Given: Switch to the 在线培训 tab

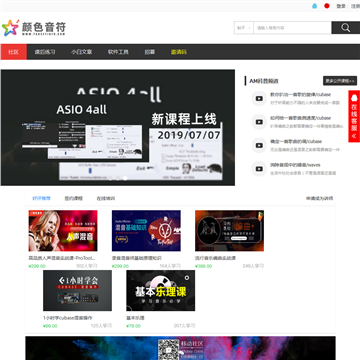Looking at the screenshot, I should pyautogui.click(x=106, y=198).
